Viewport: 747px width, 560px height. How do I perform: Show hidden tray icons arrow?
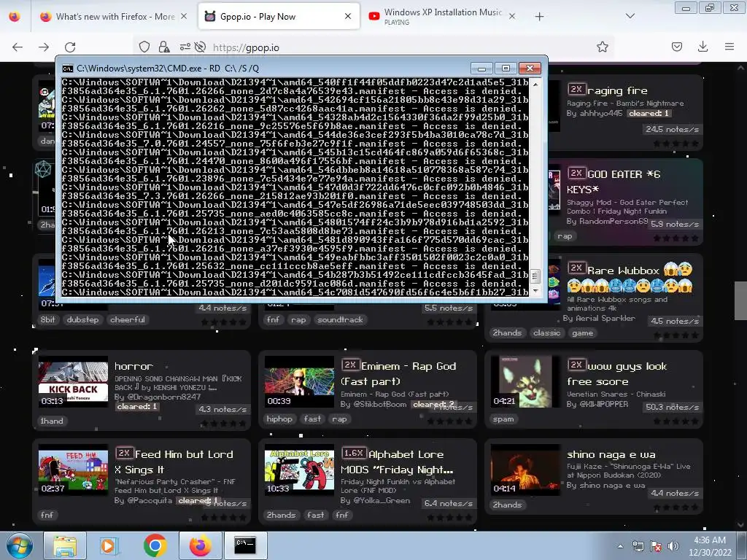[620, 547]
